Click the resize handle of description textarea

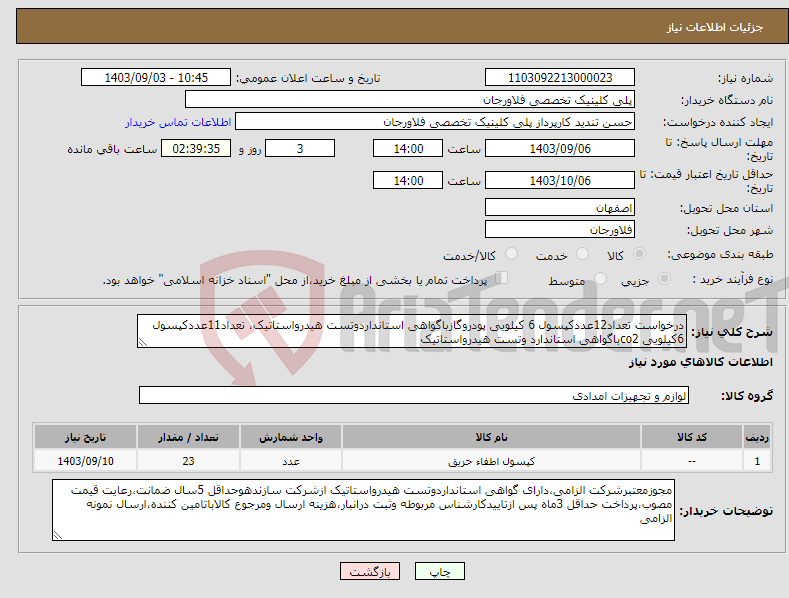[x=142, y=342]
